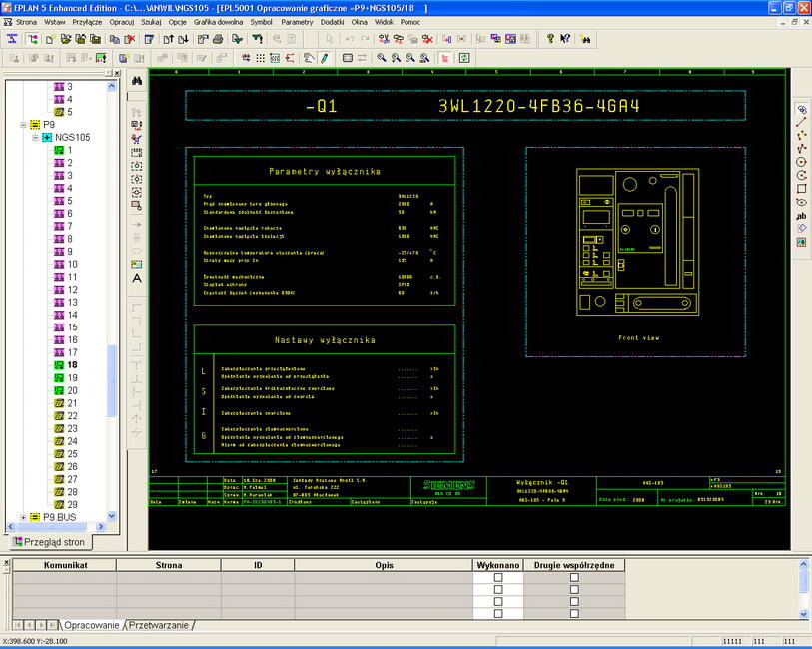
Task: Tick third Wykonano checkbox in message table
Action: [498, 601]
